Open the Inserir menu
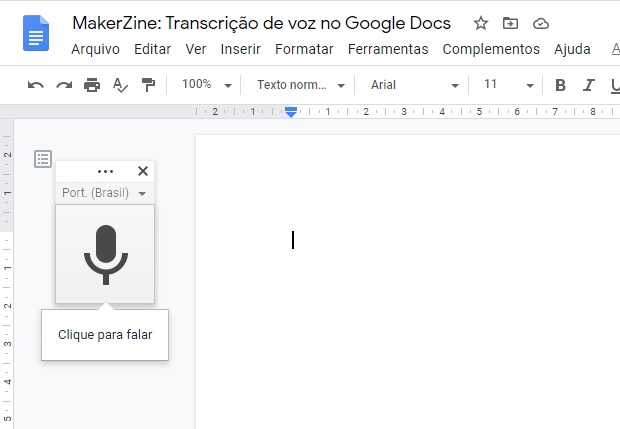This screenshot has height=429, width=620. [x=240, y=49]
